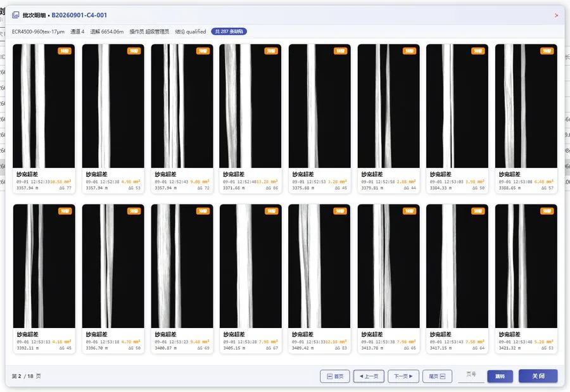
Task: Click the position value "3421.32 m"
Action: tap(509, 348)
